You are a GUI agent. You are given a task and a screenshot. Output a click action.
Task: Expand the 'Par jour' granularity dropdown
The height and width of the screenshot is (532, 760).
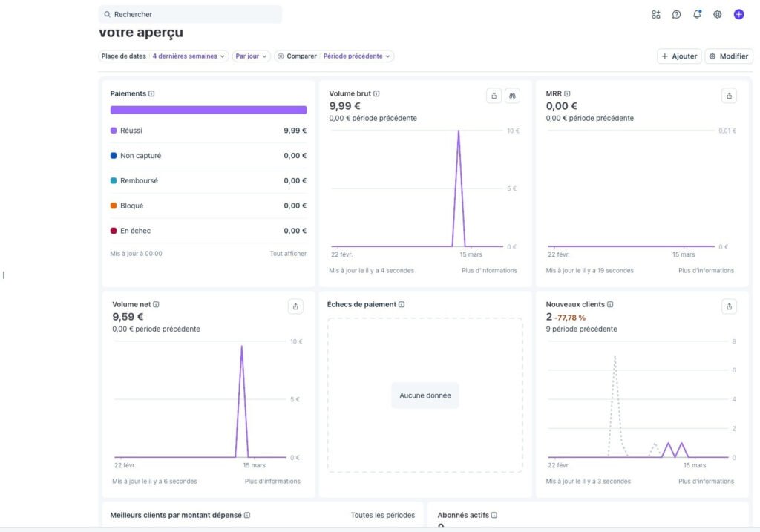tap(252, 56)
